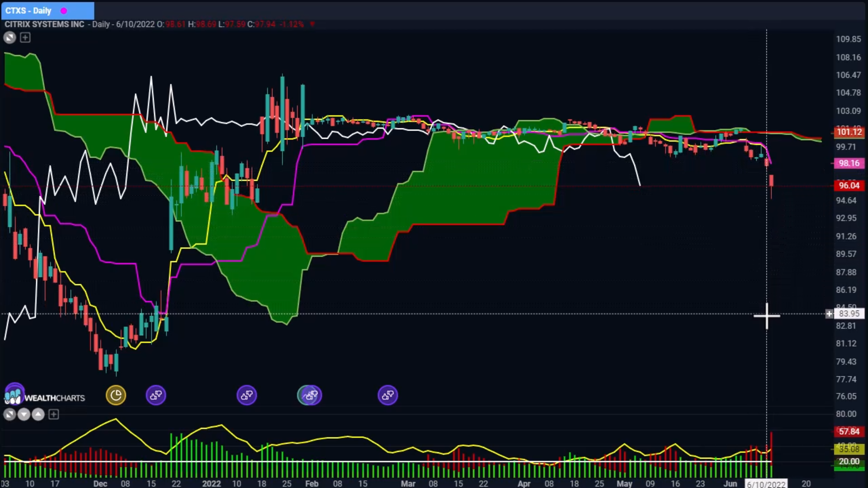The height and width of the screenshot is (488, 868).
Task: Select the CTXS - Daily chart tab
Action: click(x=47, y=10)
